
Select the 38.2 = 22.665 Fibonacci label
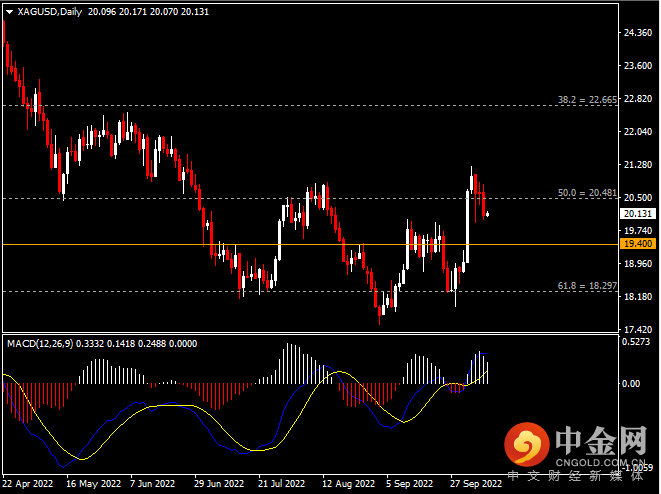coord(587,99)
